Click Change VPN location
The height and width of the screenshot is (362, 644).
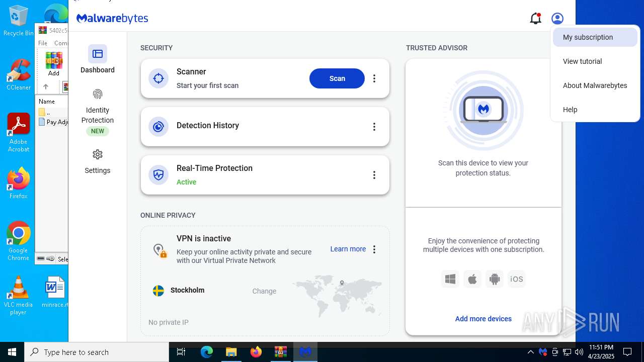click(264, 291)
